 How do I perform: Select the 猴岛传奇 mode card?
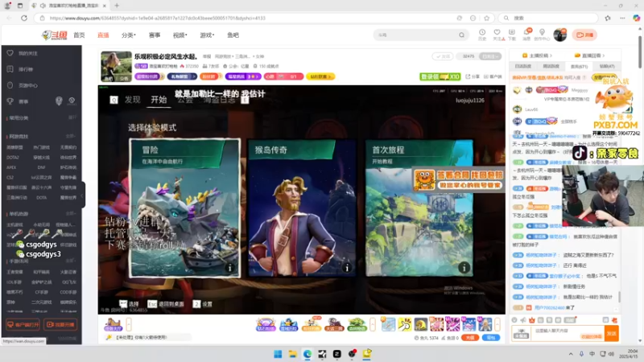click(303, 208)
